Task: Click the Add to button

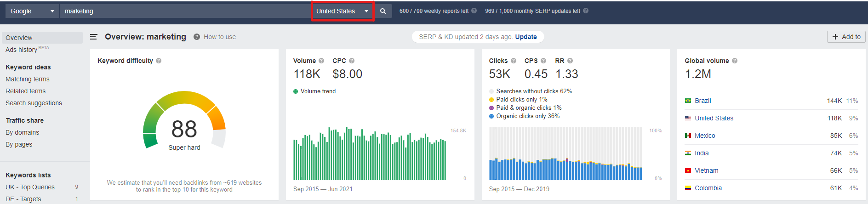Action: [x=846, y=37]
